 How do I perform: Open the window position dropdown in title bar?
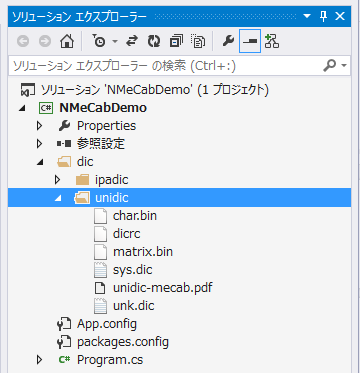coord(307,16)
